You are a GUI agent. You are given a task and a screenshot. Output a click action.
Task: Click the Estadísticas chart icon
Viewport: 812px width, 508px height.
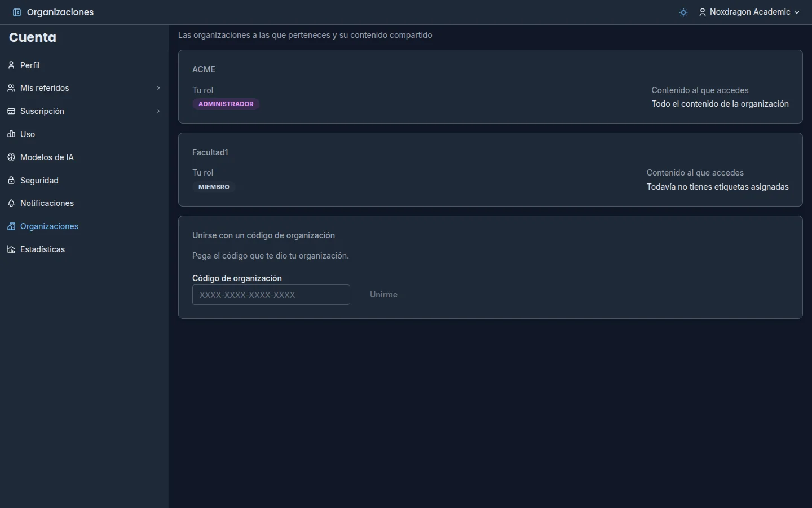coord(11,249)
